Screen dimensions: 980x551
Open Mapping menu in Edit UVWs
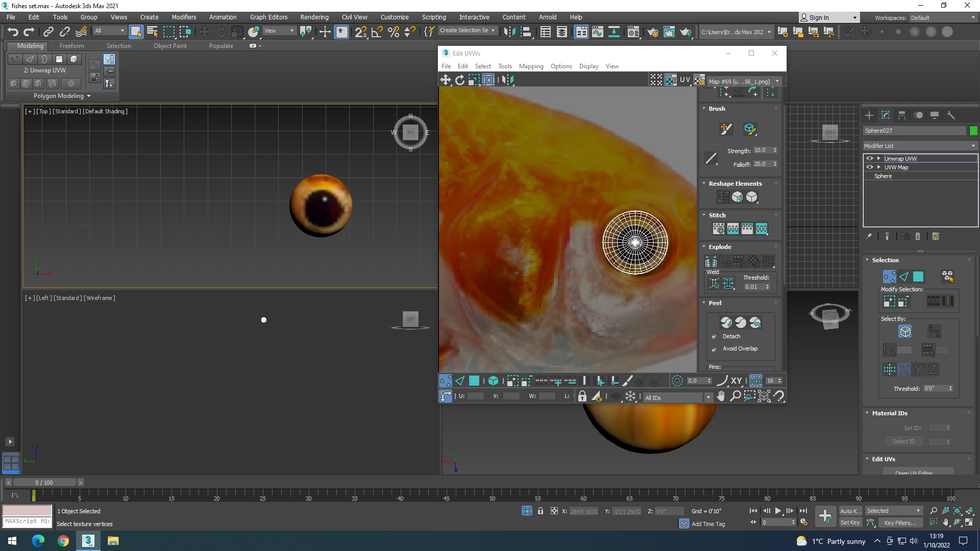tap(531, 66)
